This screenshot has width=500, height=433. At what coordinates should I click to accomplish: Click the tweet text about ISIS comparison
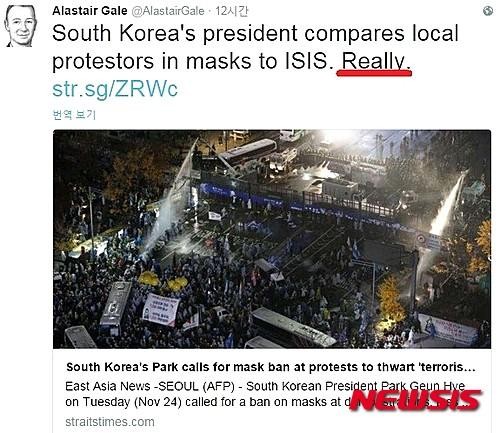point(255,47)
